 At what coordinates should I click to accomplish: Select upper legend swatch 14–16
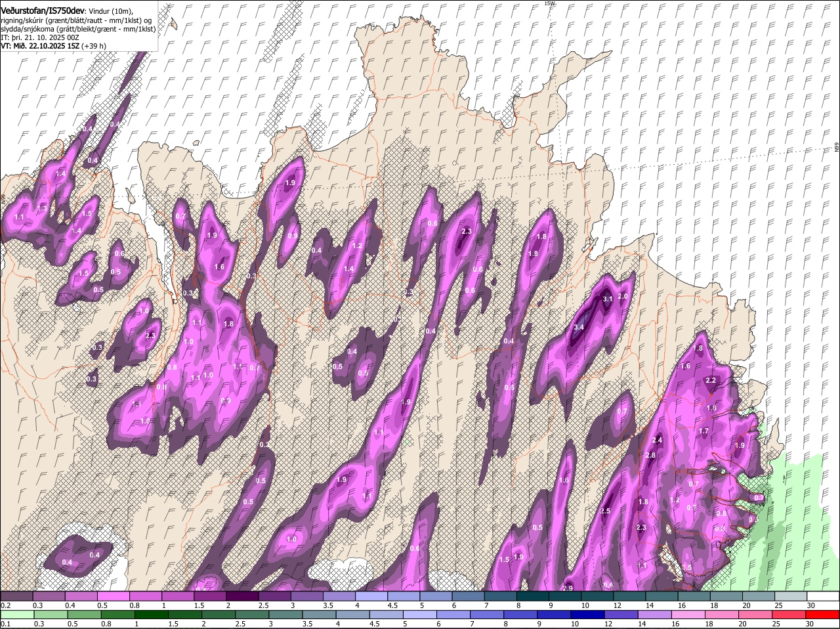coord(662,596)
